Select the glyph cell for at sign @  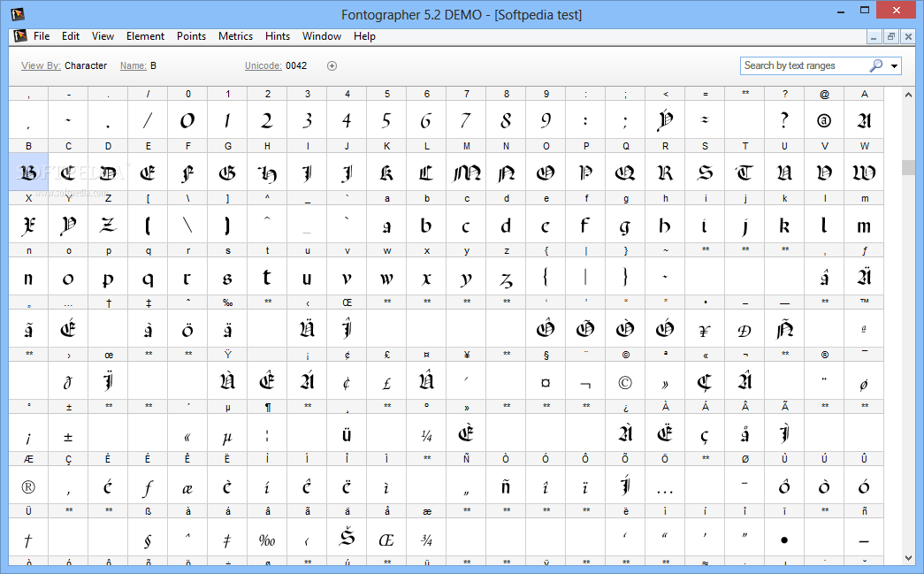(x=824, y=120)
